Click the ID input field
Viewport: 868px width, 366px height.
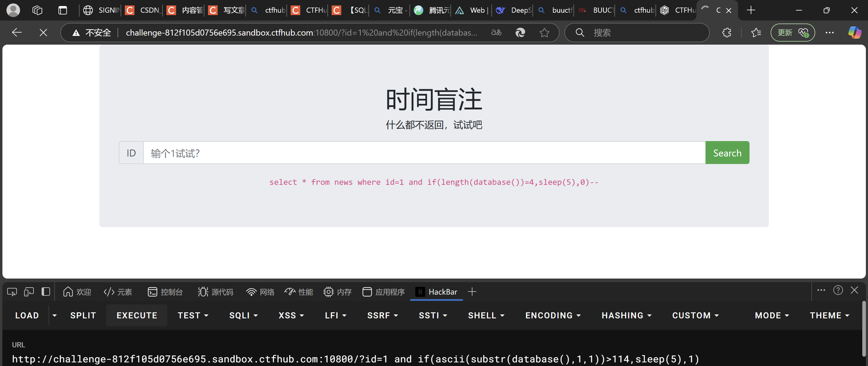point(424,153)
